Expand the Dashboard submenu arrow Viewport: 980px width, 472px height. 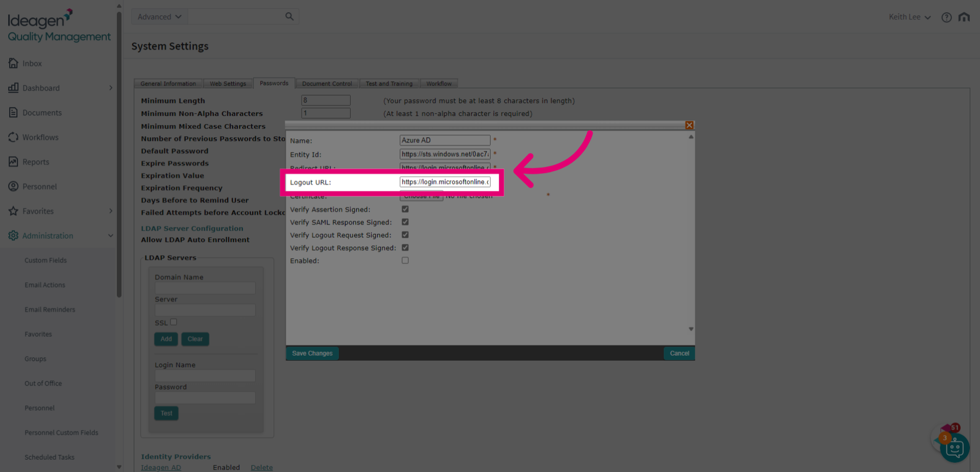[x=110, y=88]
